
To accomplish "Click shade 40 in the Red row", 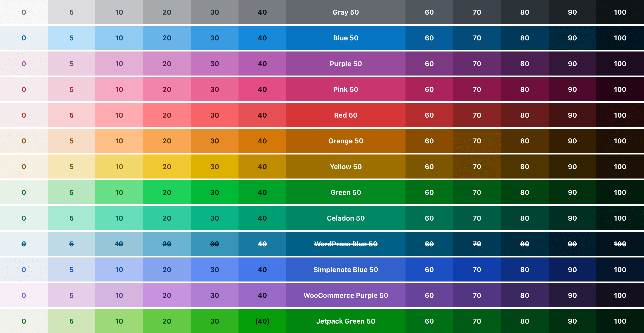I will point(262,115).
